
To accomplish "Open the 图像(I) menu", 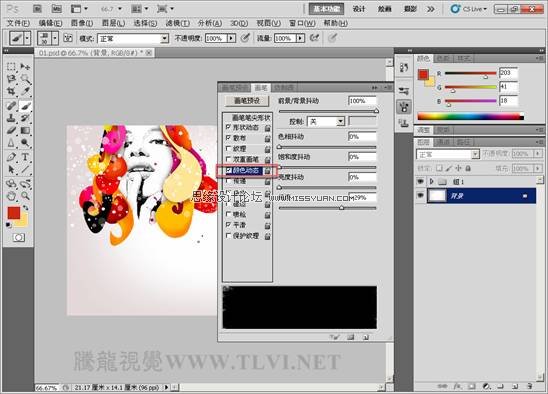I will click(82, 23).
